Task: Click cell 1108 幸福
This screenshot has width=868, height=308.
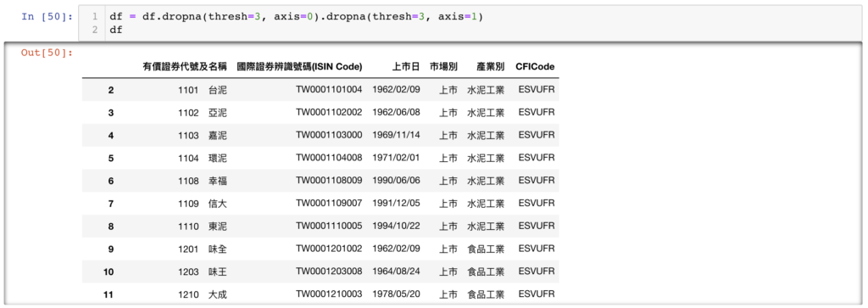Action: (x=202, y=181)
